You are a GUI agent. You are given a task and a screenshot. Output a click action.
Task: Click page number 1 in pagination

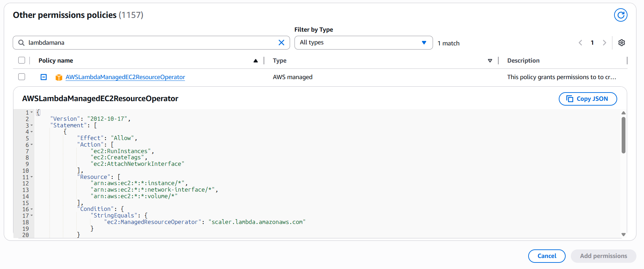click(x=592, y=43)
